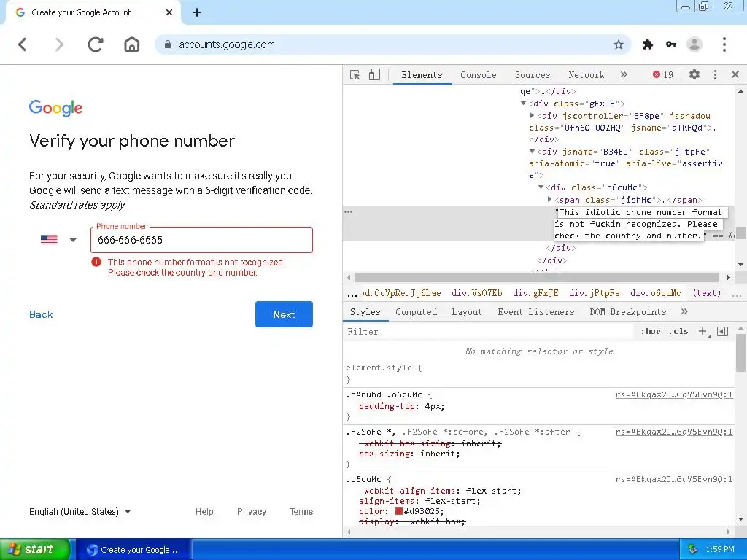
Task: Select div.jPtpFe in the breadcrumb
Action: (x=595, y=293)
